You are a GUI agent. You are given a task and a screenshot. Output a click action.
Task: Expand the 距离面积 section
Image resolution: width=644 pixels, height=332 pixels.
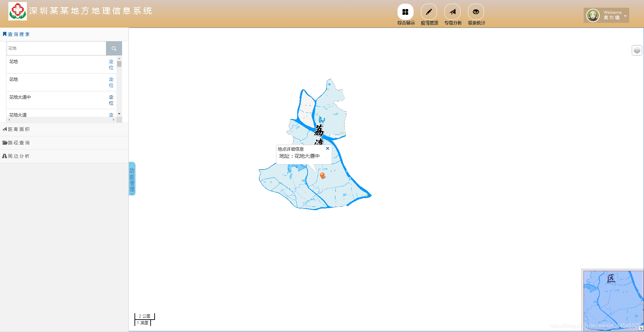coord(64,129)
